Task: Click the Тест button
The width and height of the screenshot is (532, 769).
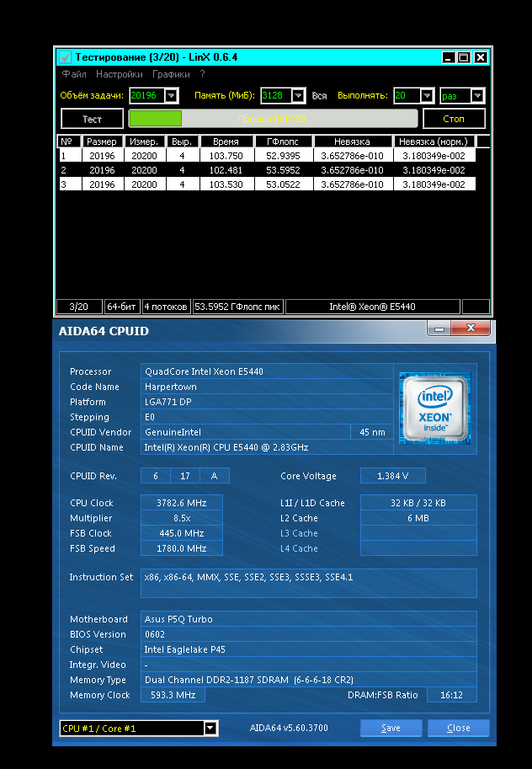Action: [x=93, y=119]
